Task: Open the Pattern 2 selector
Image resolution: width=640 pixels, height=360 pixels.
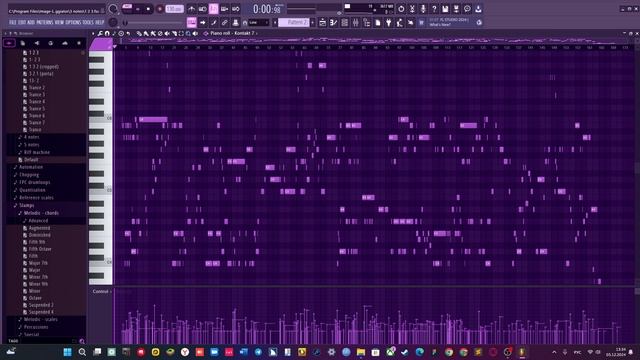Action: tap(294, 22)
